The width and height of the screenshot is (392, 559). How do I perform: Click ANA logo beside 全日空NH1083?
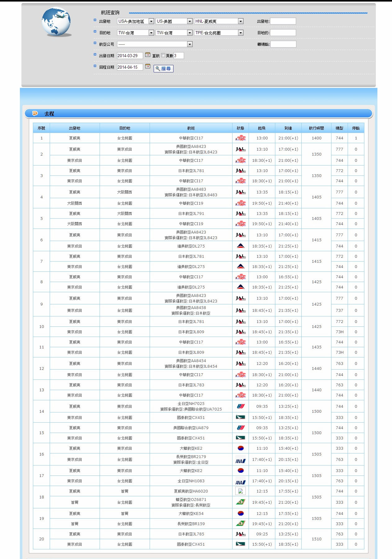tap(241, 481)
